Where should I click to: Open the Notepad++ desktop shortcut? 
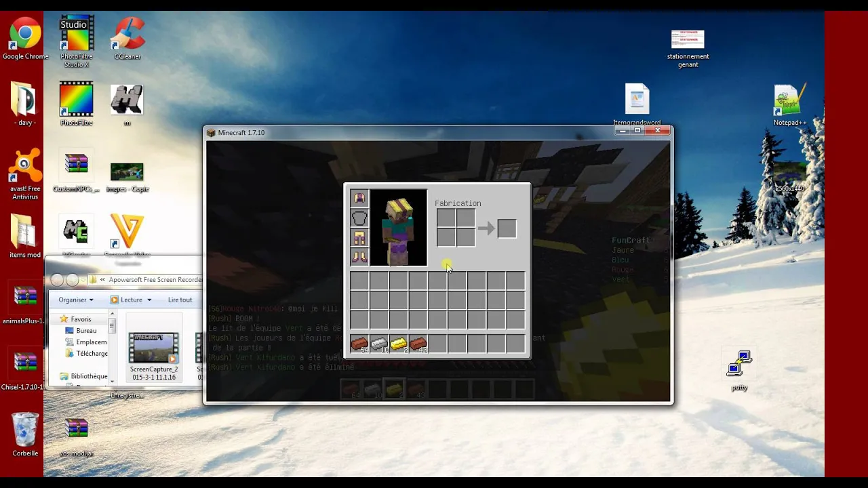click(x=790, y=104)
